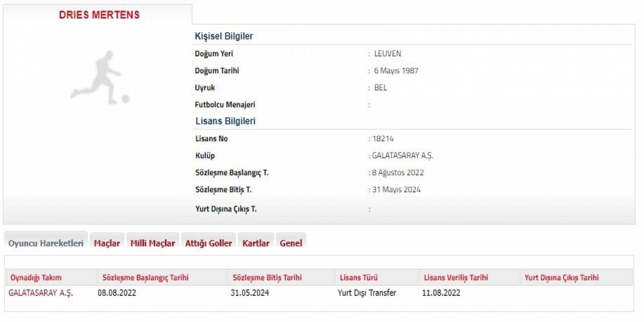Screen dimensions: 644x322
Task: Select the Attığı Goller tab
Action: 208,242
